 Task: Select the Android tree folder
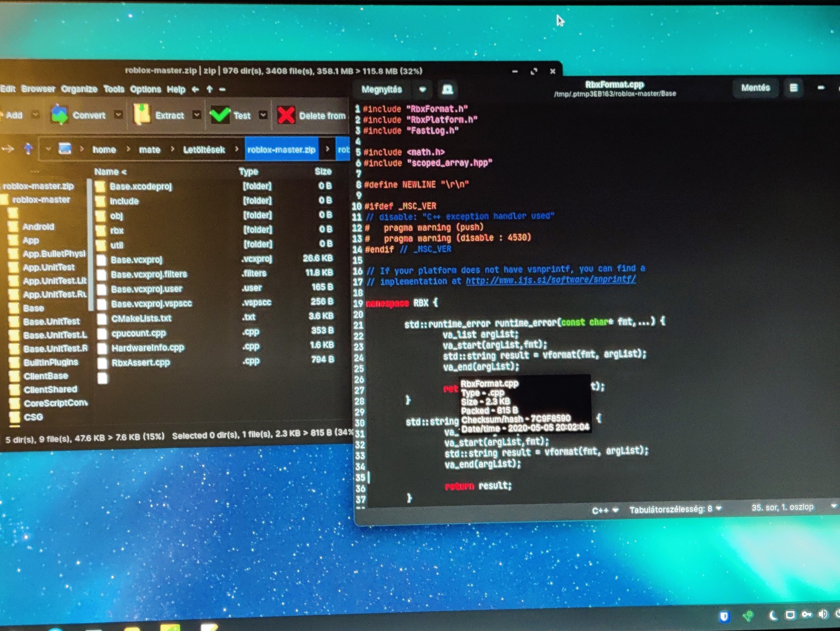coord(38,227)
